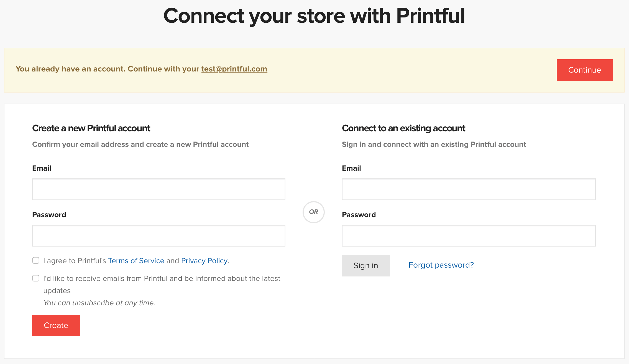
Task: Open the test@printful.com link
Action: point(234,69)
